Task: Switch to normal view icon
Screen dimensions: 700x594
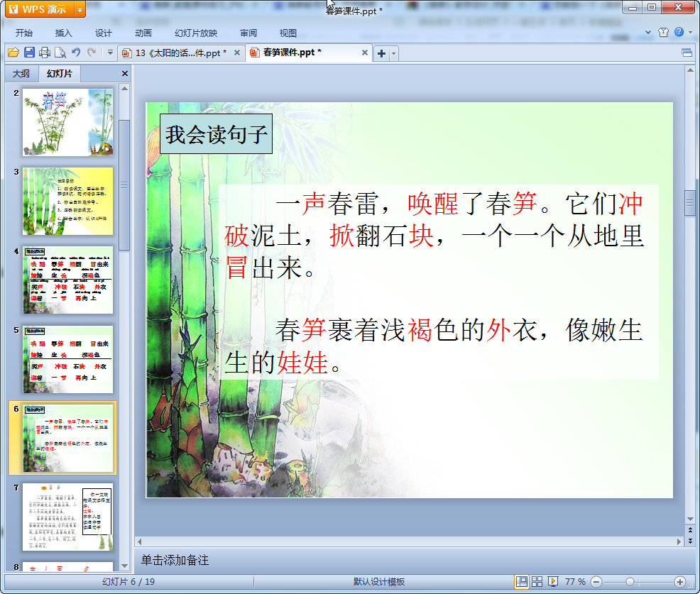Action: point(521,581)
